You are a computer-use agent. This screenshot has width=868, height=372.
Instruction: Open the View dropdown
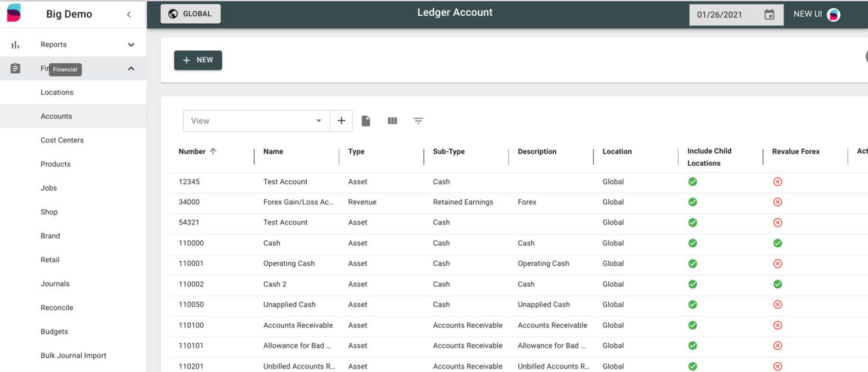click(256, 121)
